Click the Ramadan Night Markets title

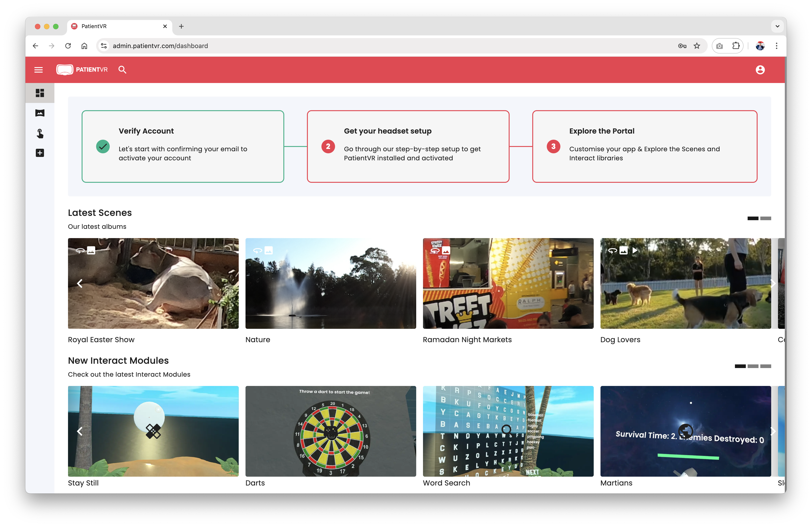coord(467,340)
